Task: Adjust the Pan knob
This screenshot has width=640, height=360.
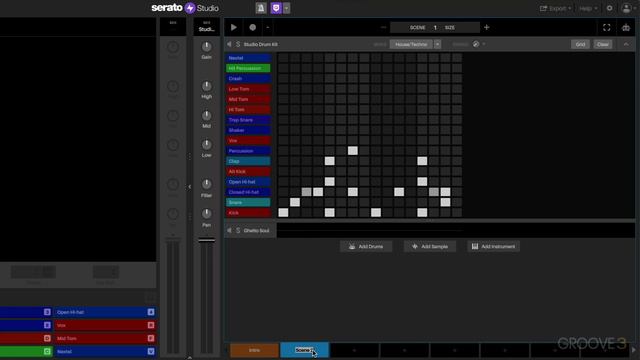Action: (207, 214)
